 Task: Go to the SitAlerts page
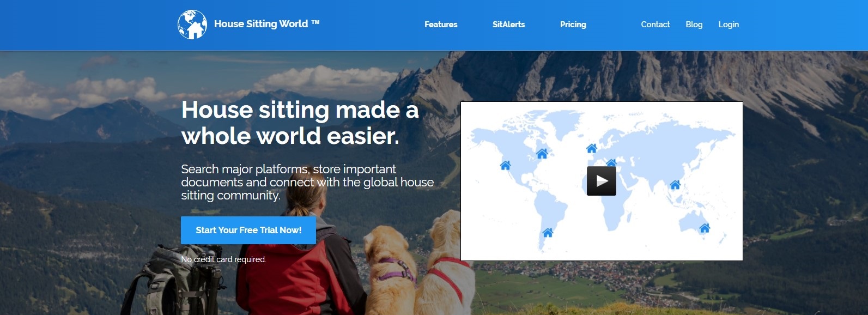click(508, 25)
